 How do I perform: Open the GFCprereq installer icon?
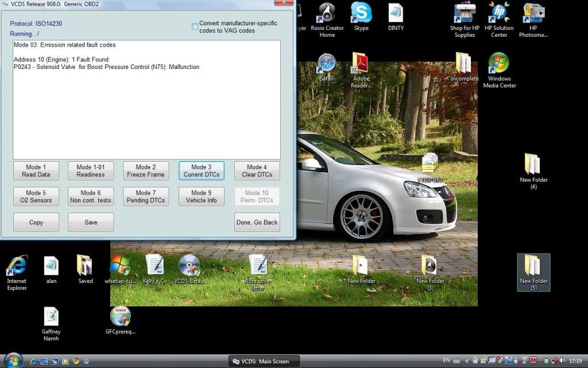click(x=121, y=320)
